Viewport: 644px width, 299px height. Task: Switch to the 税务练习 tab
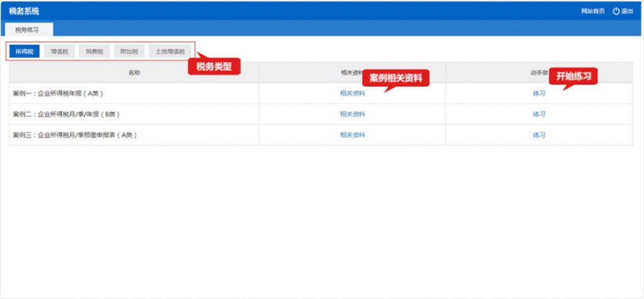28,29
